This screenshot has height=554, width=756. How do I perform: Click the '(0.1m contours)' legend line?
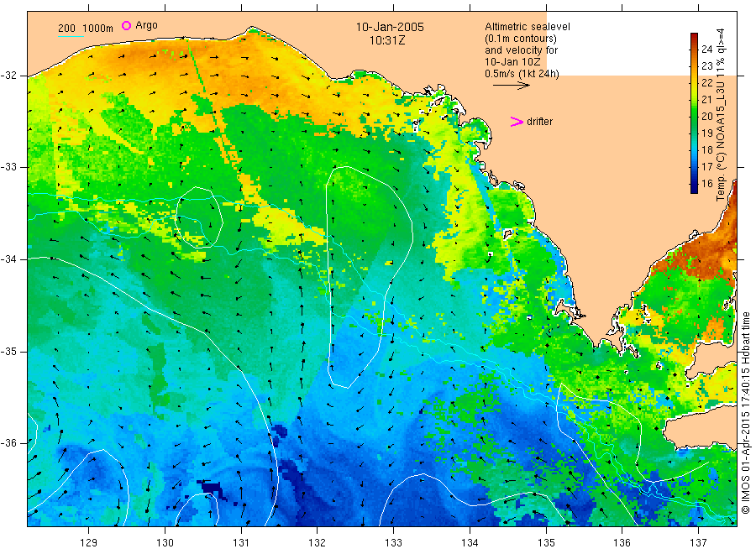tap(521, 39)
